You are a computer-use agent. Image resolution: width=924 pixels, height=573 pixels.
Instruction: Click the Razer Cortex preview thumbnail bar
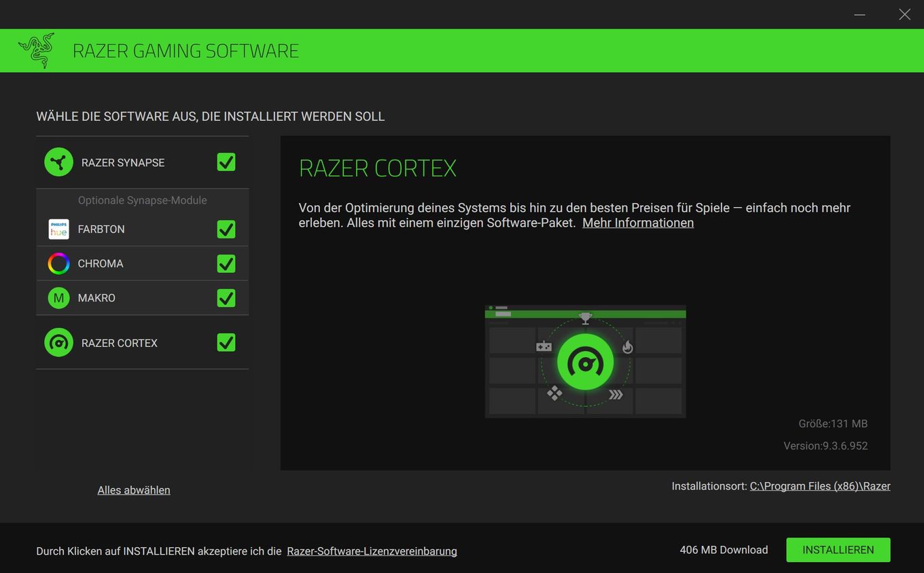click(585, 314)
